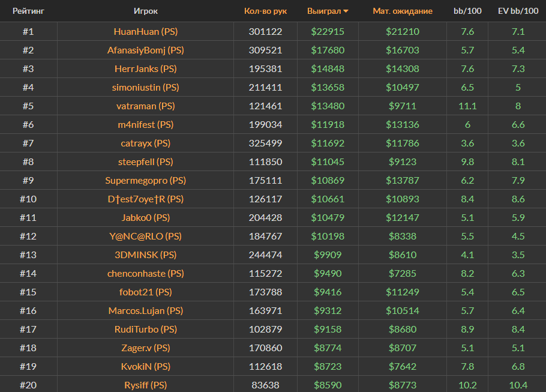The image size is (546, 392).
Task: Open Supermegopro (PS) profile
Action: click(x=145, y=181)
